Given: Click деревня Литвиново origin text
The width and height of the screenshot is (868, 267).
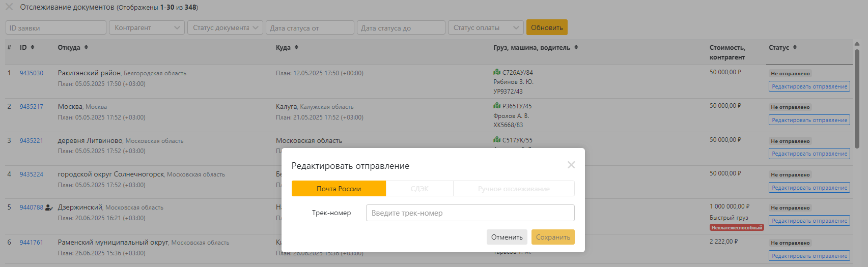Looking at the screenshot, I should (x=90, y=141).
